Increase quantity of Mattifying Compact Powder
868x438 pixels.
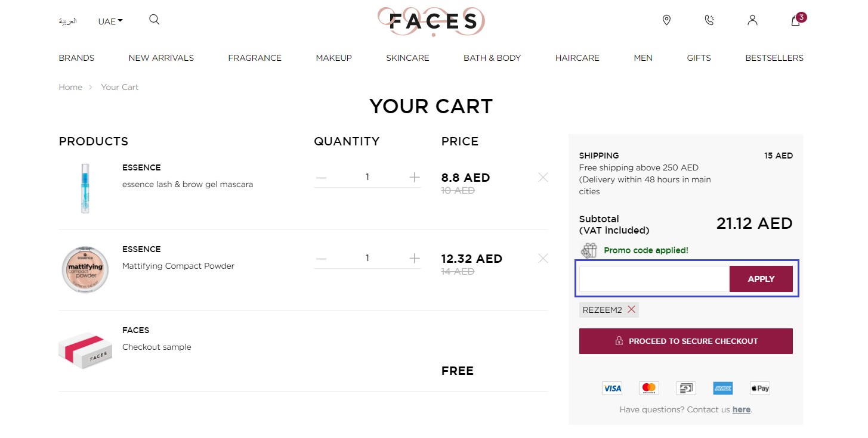414,257
